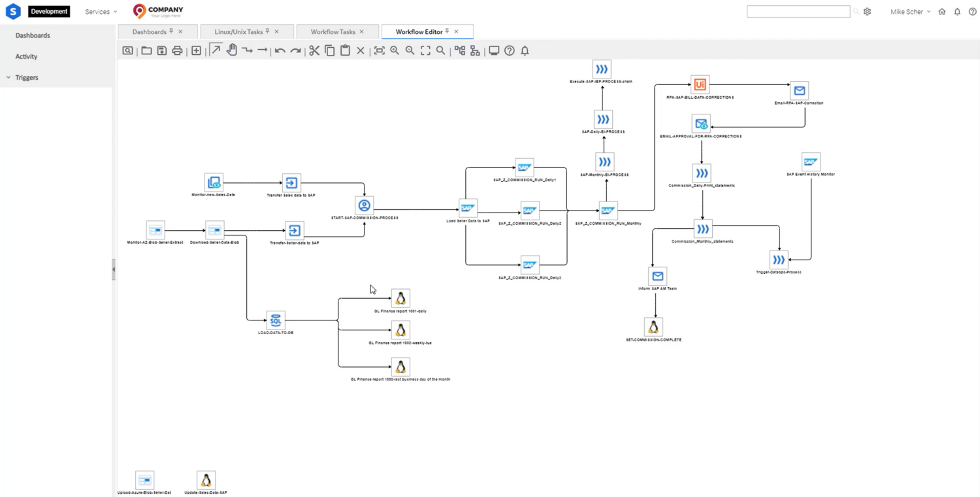
Task: Click the scissors cut icon
Action: [x=314, y=50]
